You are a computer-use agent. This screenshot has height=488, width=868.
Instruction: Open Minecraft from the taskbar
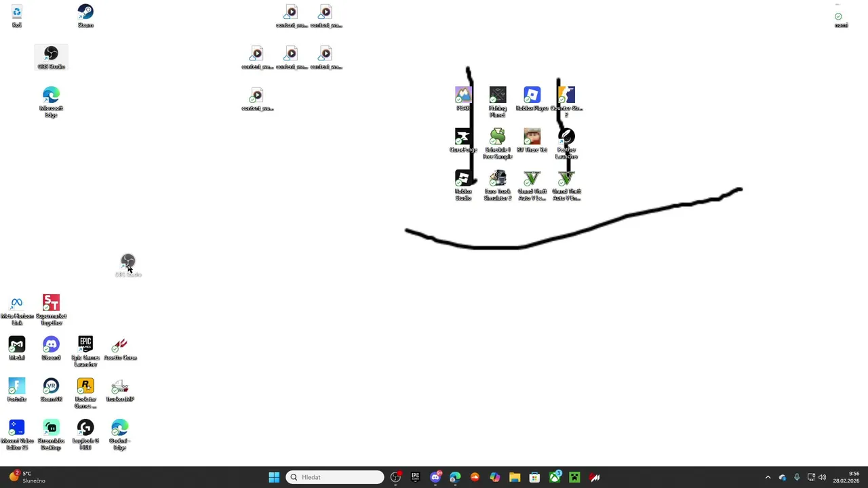(574, 477)
